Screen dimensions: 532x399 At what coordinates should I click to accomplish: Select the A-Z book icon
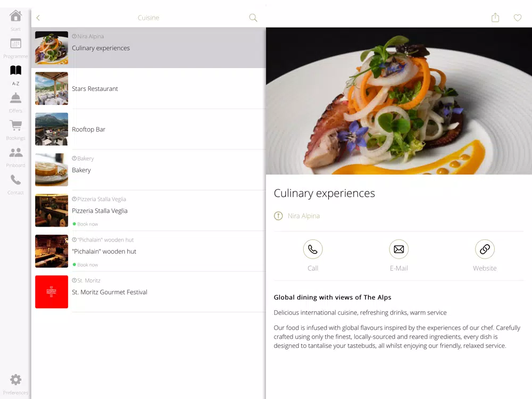[x=15, y=70]
